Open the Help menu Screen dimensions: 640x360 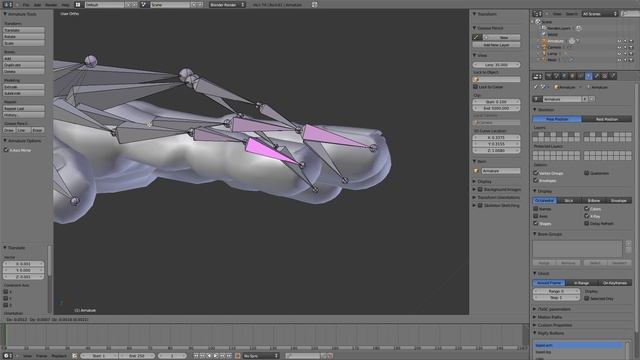(x=65, y=4)
